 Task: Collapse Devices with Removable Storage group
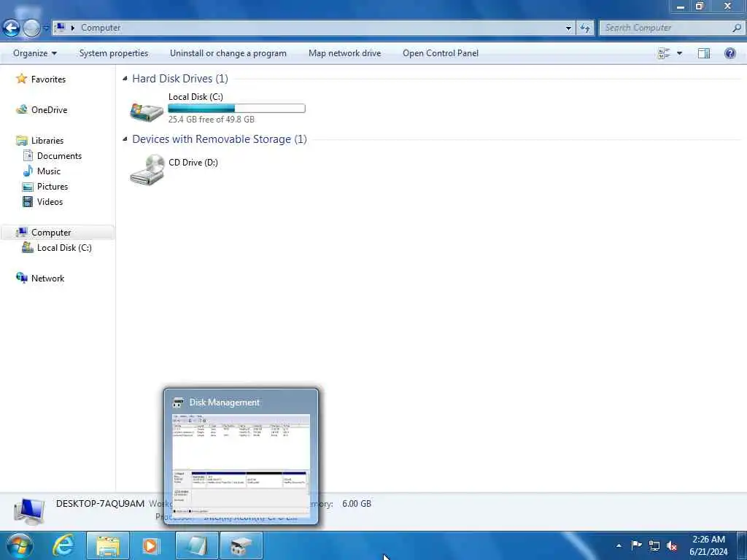tap(125, 139)
